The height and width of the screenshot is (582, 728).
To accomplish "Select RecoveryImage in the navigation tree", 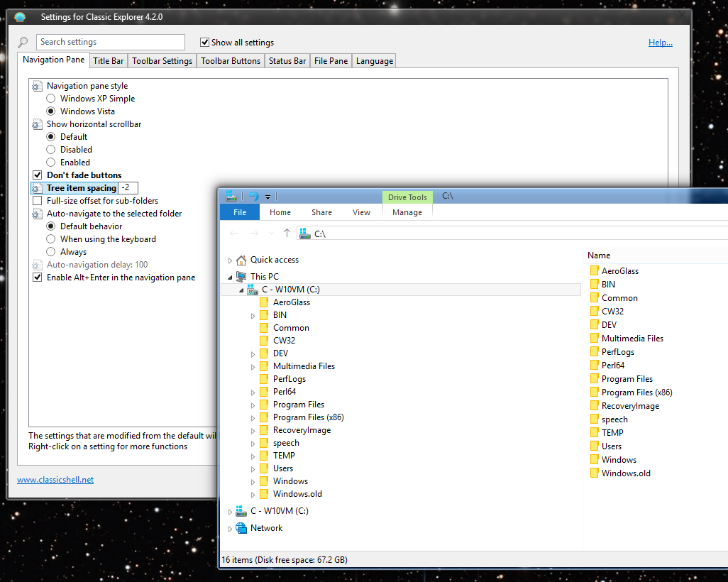I will [302, 430].
